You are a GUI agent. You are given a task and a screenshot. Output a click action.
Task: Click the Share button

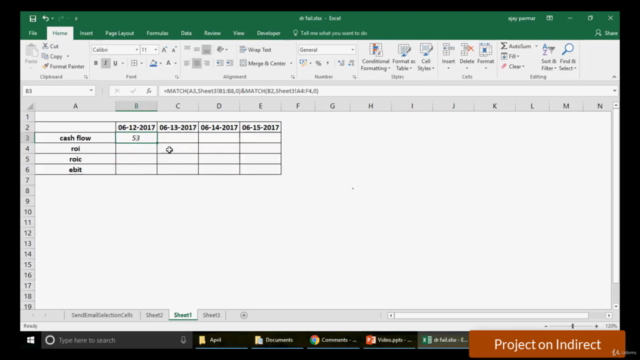[x=606, y=33]
